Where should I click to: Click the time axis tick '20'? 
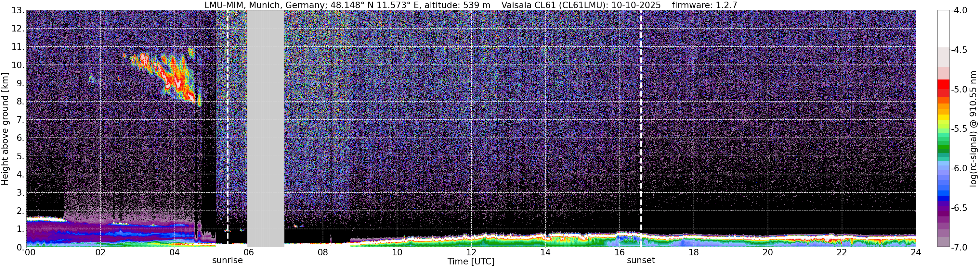[x=768, y=253]
